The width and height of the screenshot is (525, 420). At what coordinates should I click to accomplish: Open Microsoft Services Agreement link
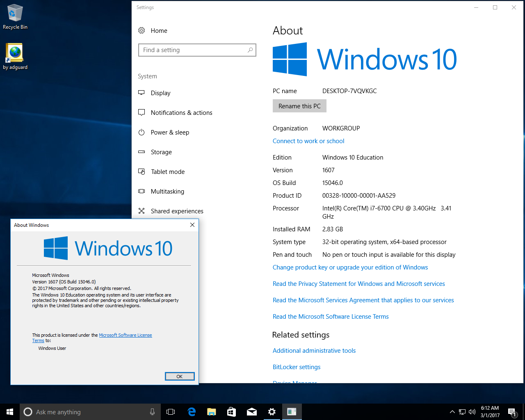coord(363,300)
